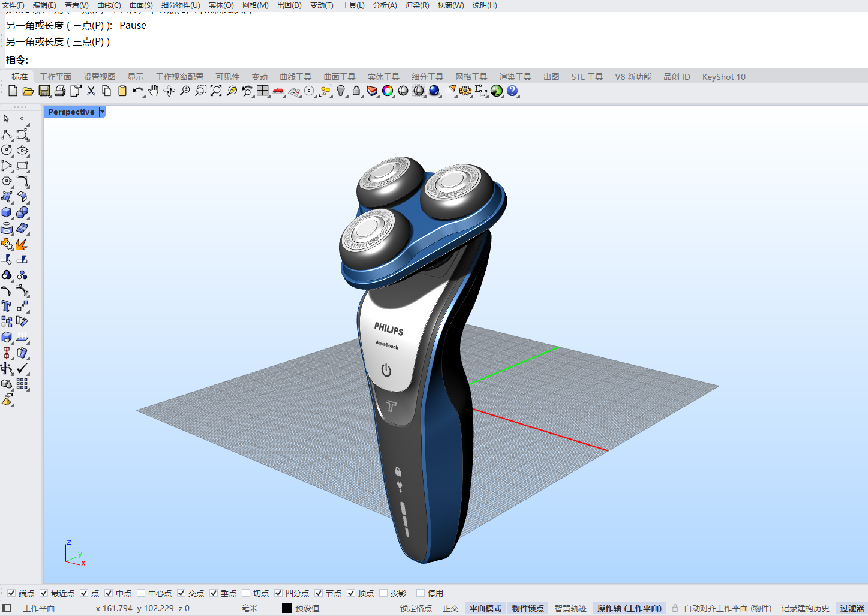Click the Explode tool icon
Viewport: 868px width, 616px height.
click(x=22, y=244)
